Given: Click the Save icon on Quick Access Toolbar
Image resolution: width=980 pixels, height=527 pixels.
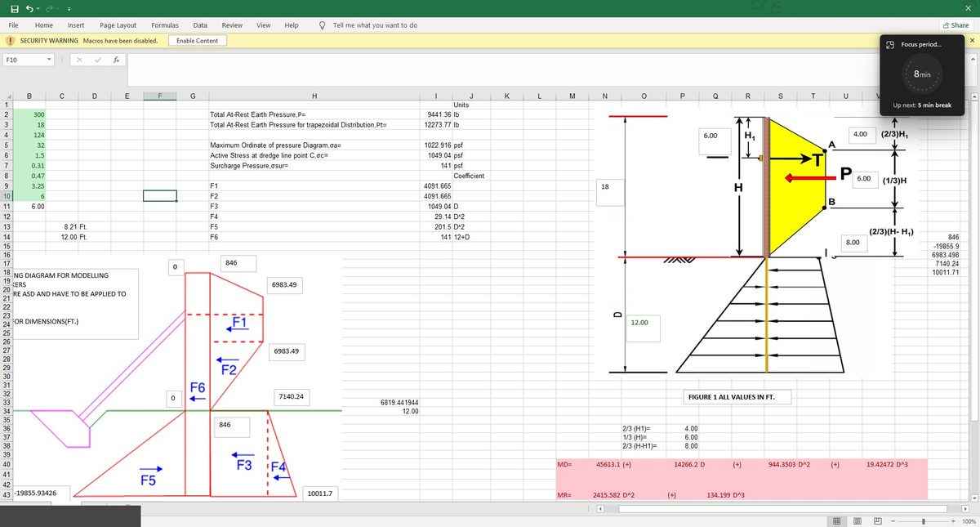Looking at the screenshot, I should point(15,7).
